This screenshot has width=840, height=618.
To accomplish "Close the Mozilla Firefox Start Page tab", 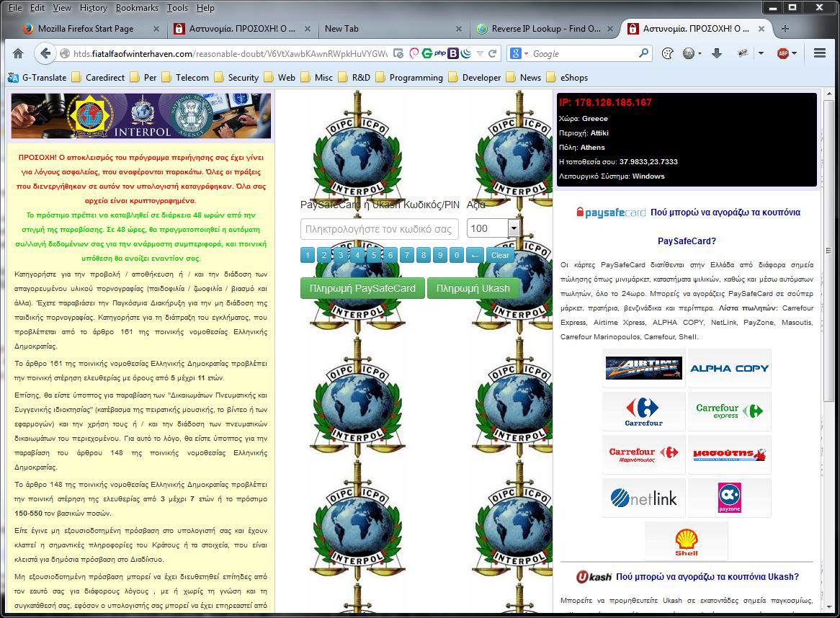I will [156, 29].
